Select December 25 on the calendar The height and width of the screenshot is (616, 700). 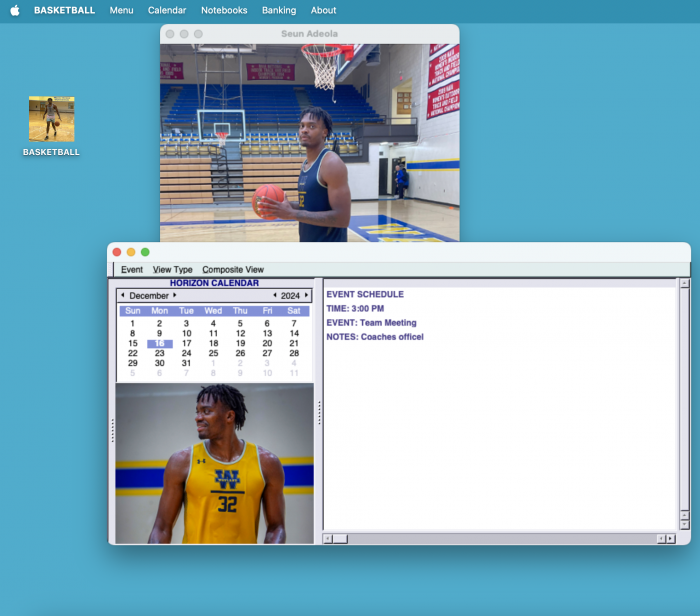click(x=213, y=353)
